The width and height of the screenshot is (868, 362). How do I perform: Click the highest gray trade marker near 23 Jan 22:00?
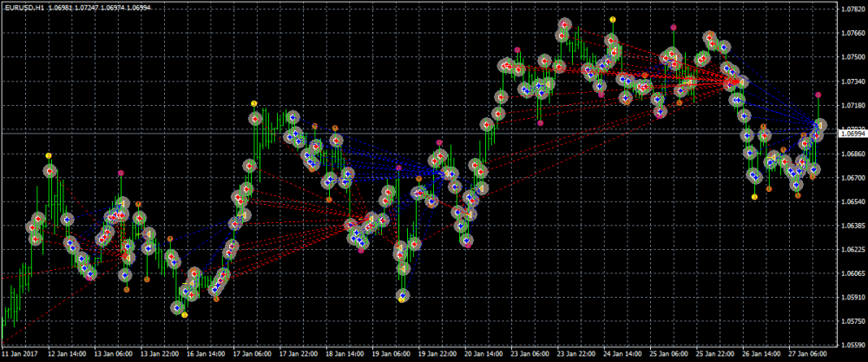point(566,24)
